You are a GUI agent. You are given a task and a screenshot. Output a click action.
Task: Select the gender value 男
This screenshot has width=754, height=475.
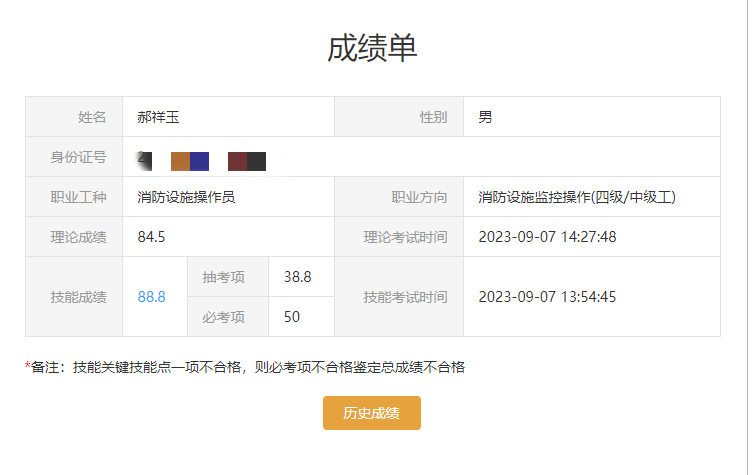[x=485, y=117]
